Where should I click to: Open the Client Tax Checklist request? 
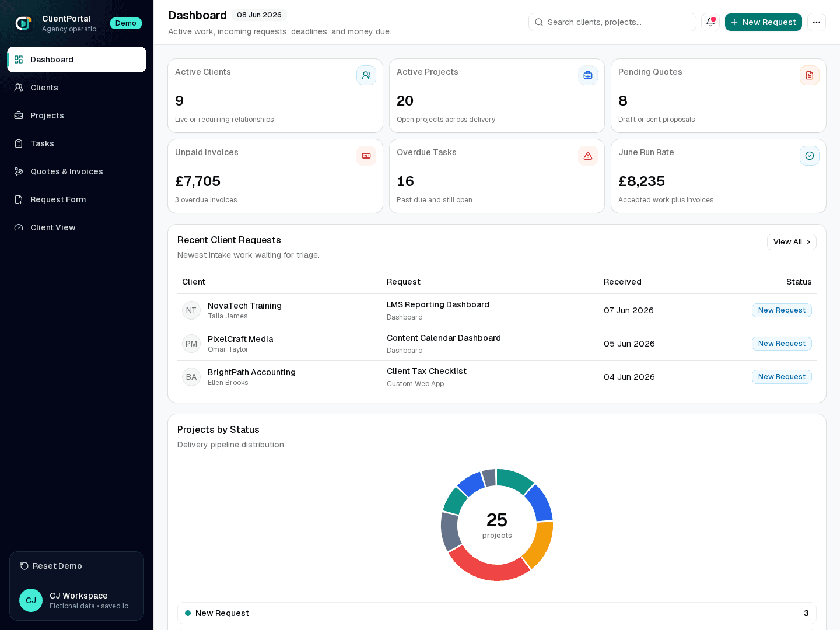click(x=426, y=371)
